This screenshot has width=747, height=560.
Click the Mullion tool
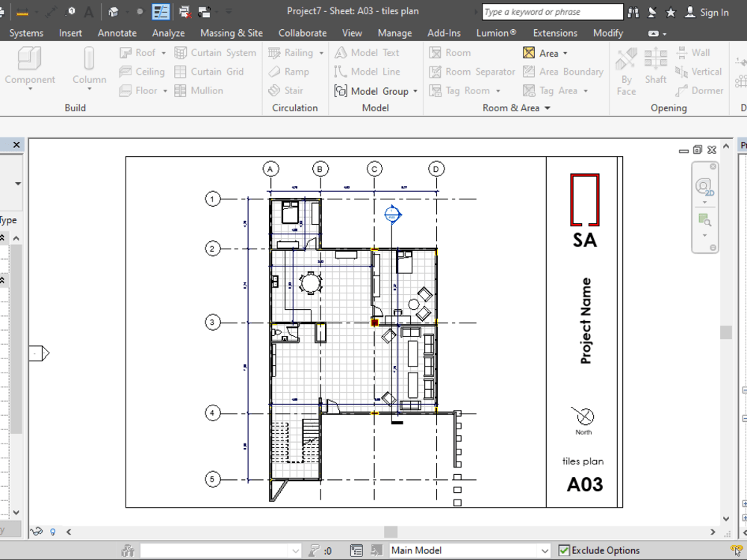[x=199, y=90]
